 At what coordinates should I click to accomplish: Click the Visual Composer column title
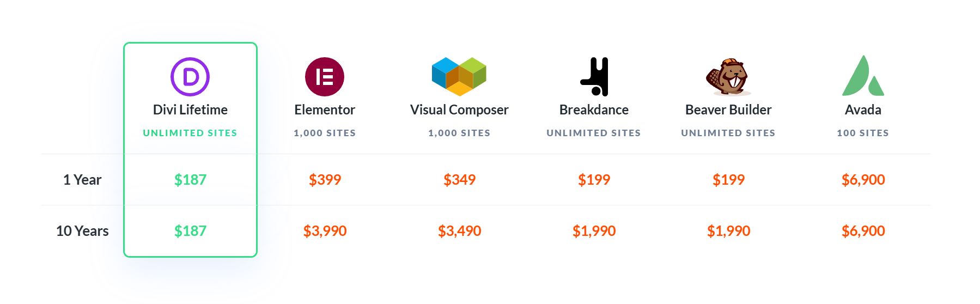(x=459, y=110)
